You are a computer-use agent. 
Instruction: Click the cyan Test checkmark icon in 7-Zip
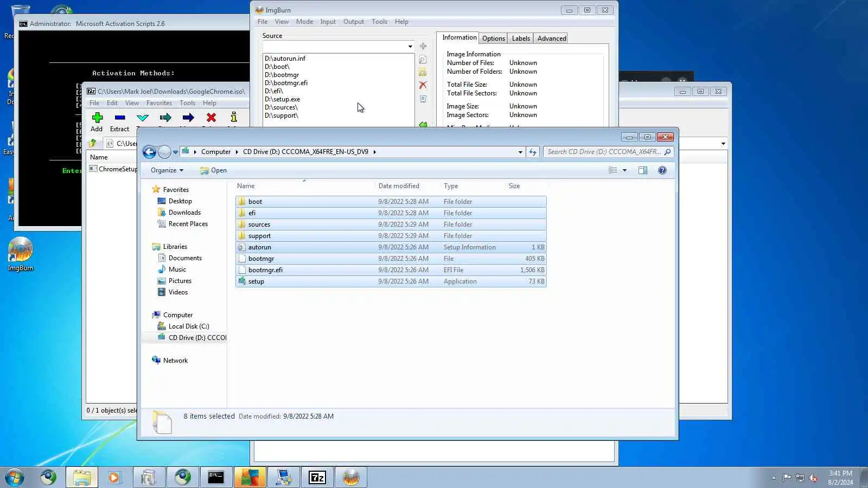pos(143,118)
